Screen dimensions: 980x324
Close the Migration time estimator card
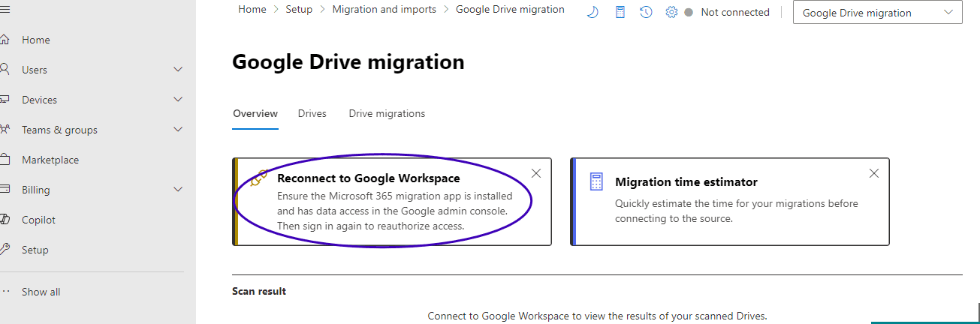874,173
